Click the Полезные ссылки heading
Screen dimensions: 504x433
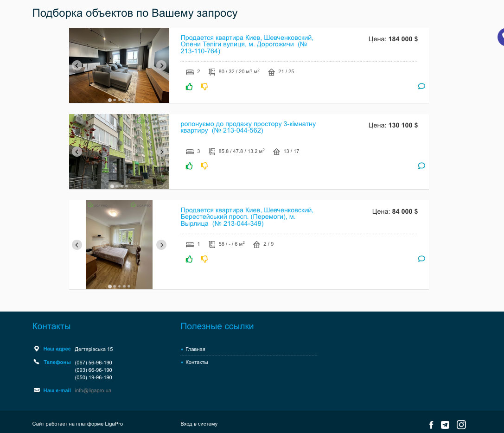coord(217,326)
